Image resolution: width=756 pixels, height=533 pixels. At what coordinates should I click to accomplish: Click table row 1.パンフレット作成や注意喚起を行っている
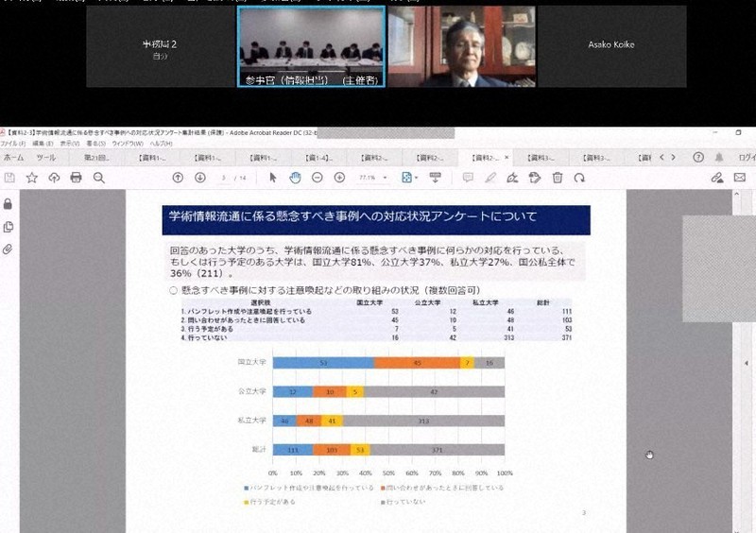[376, 312]
